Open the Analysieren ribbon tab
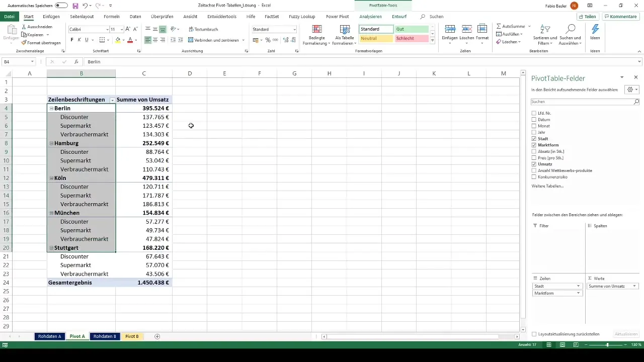Screen dimensions: 644x362 [x=370, y=17]
